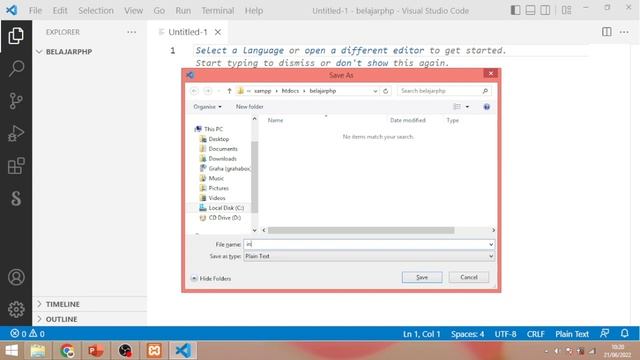Click the S extension icon in activity bar

coord(16,198)
